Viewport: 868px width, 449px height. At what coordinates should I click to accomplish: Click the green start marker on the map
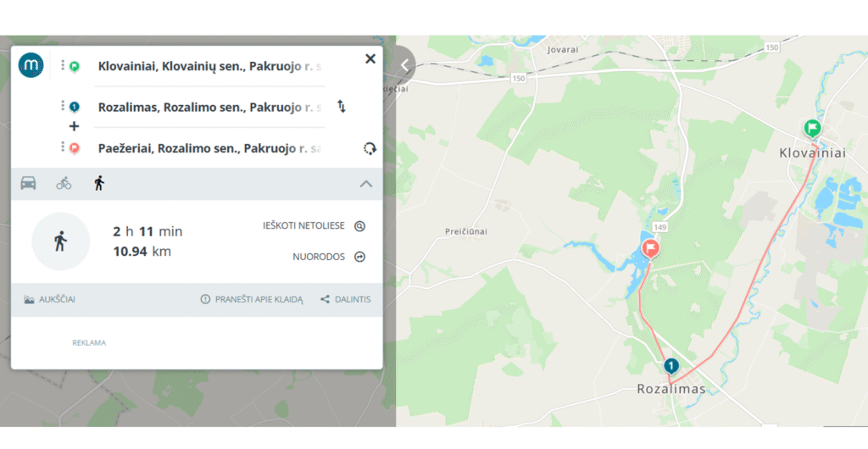(x=812, y=129)
